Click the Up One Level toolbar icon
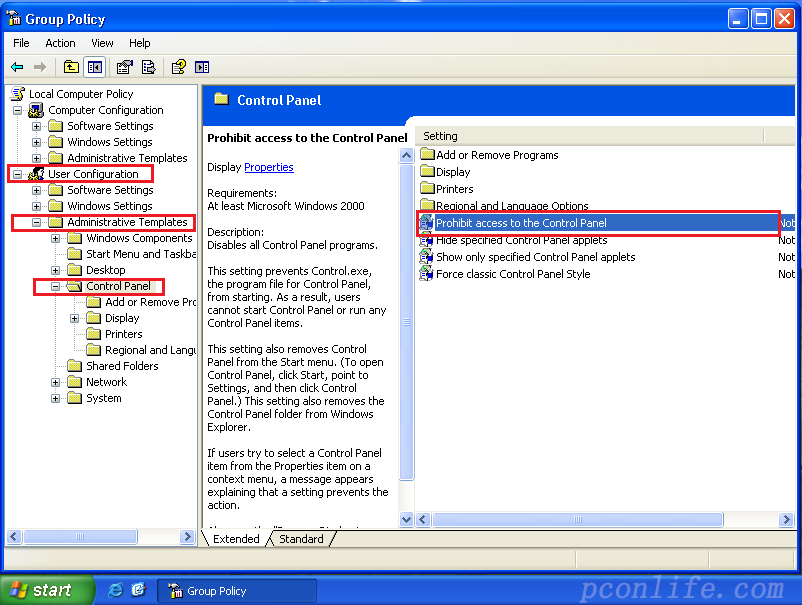 coord(71,67)
